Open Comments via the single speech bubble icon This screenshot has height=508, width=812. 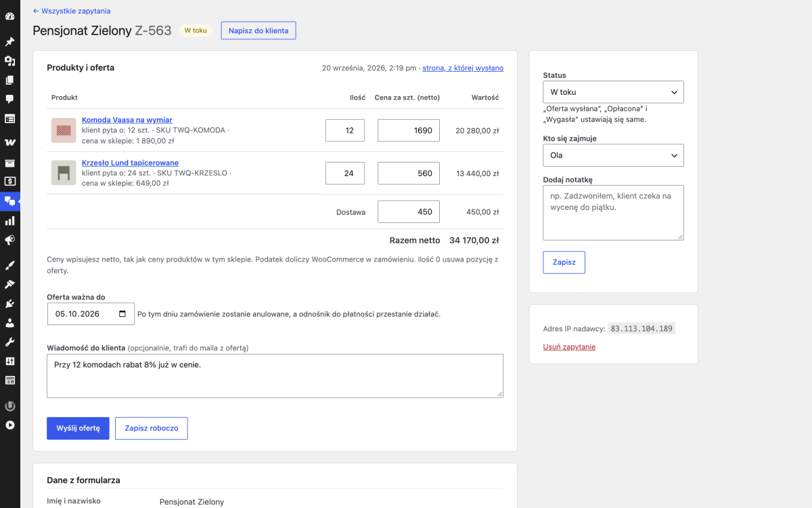tap(10, 99)
